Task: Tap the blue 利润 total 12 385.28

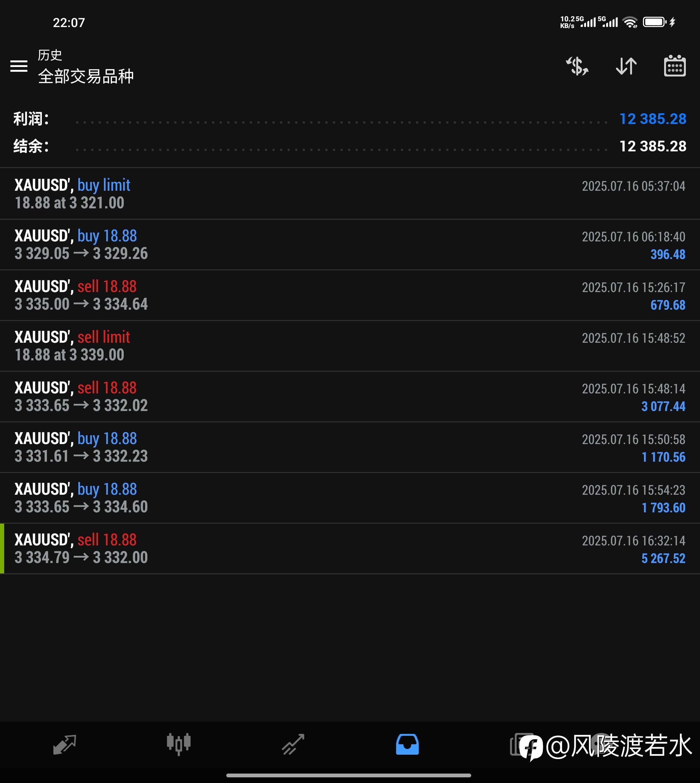Action: point(653,119)
